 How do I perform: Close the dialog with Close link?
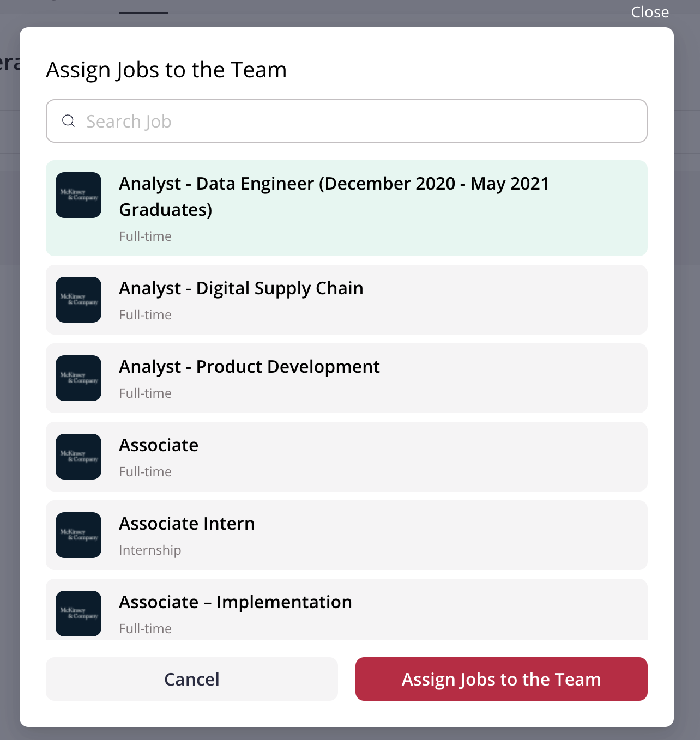[650, 12]
